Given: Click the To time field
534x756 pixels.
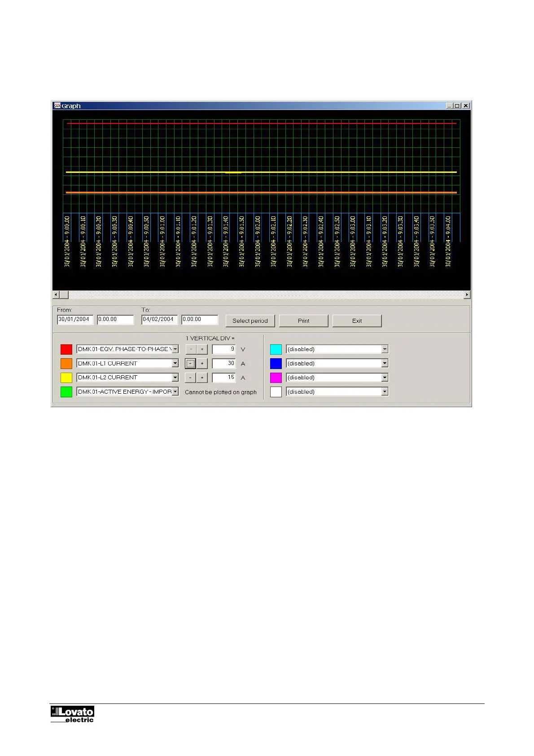Looking at the screenshot, I should coord(200,320).
